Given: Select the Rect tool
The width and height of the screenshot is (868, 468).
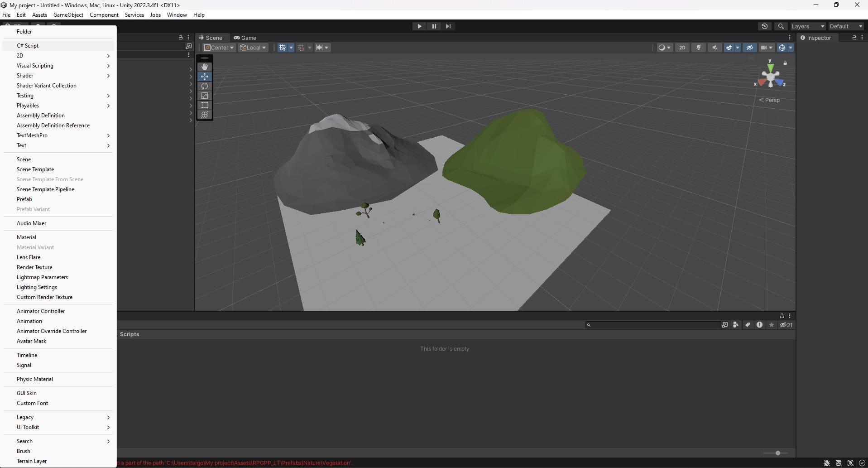Looking at the screenshot, I should [x=205, y=105].
